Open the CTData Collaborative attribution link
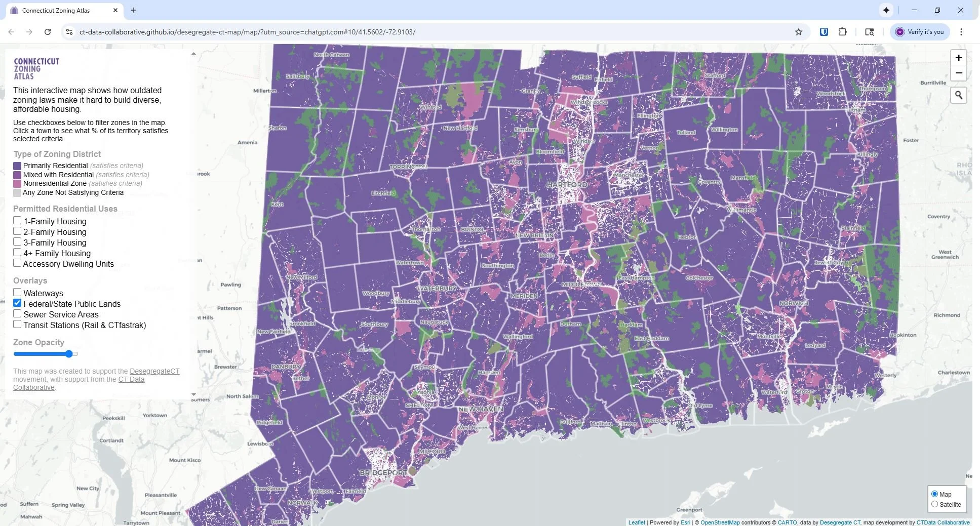Screen dimensions: 980x526 (943, 522)
